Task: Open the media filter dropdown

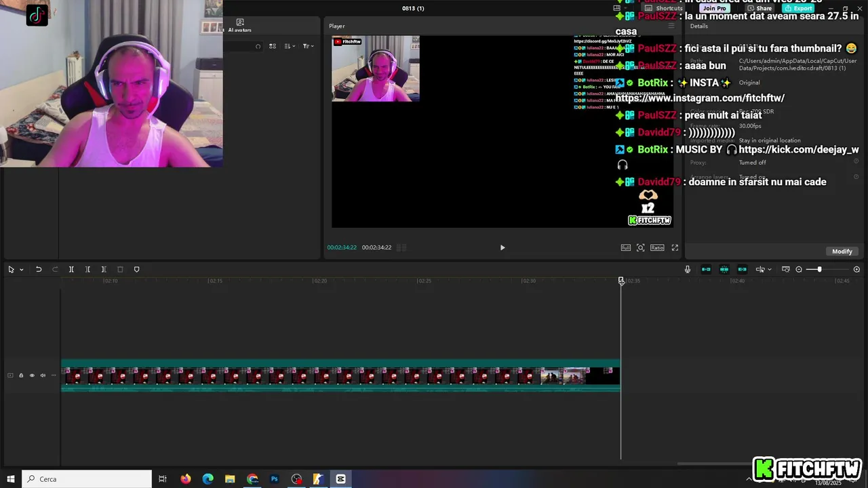Action: tap(307, 46)
